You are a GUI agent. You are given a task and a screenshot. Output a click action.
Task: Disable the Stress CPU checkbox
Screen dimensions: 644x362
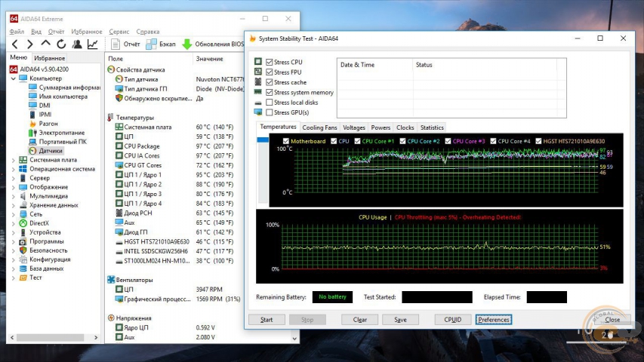click(x=270, y=63)
